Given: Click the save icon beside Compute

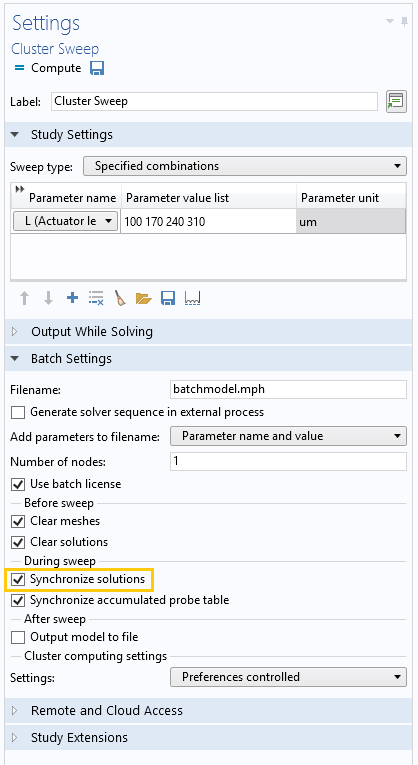Looking at the screenshot, I should tap(97, 68).
